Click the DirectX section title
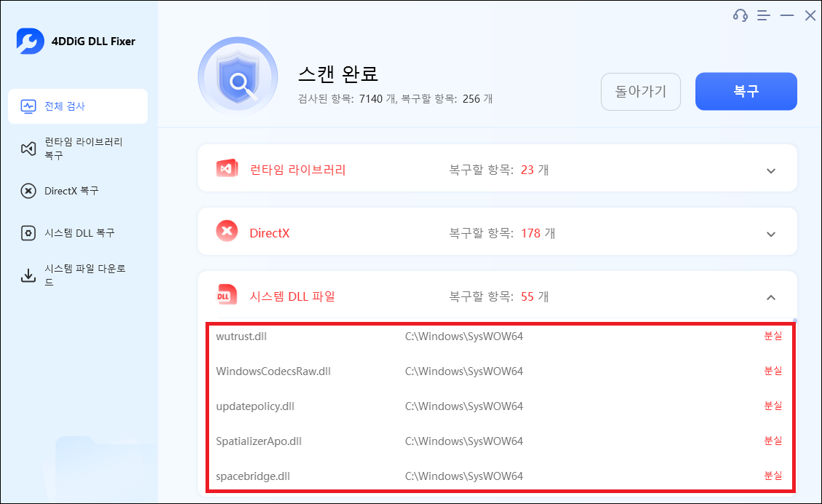This screenshot has width=822, height=504. tap(270, 233)
